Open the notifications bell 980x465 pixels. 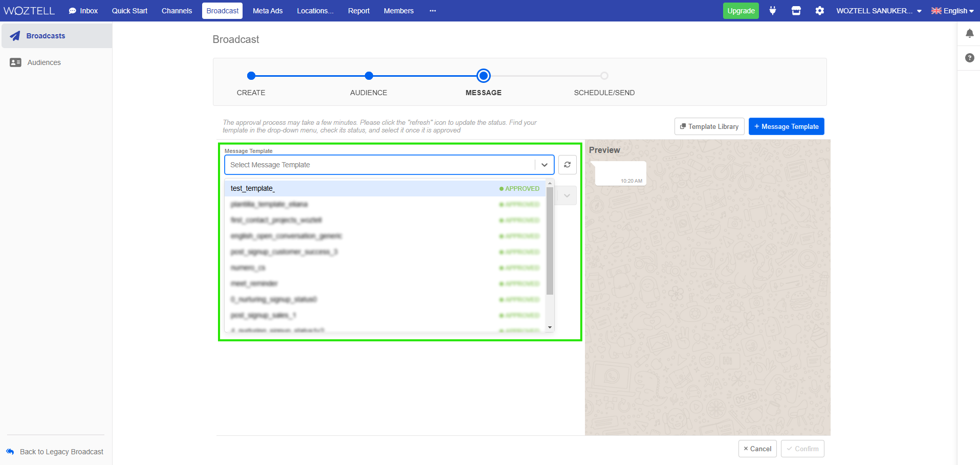[x=970, y=33]
